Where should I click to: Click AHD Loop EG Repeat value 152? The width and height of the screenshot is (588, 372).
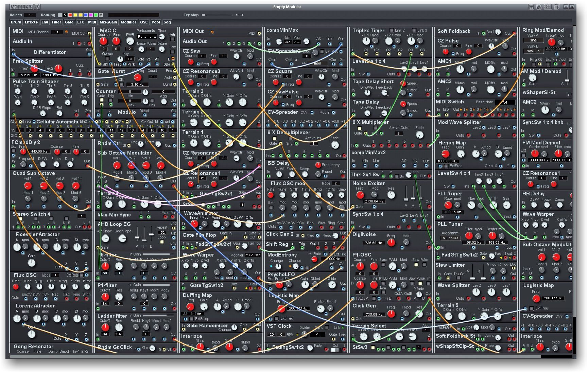[162, 233]
